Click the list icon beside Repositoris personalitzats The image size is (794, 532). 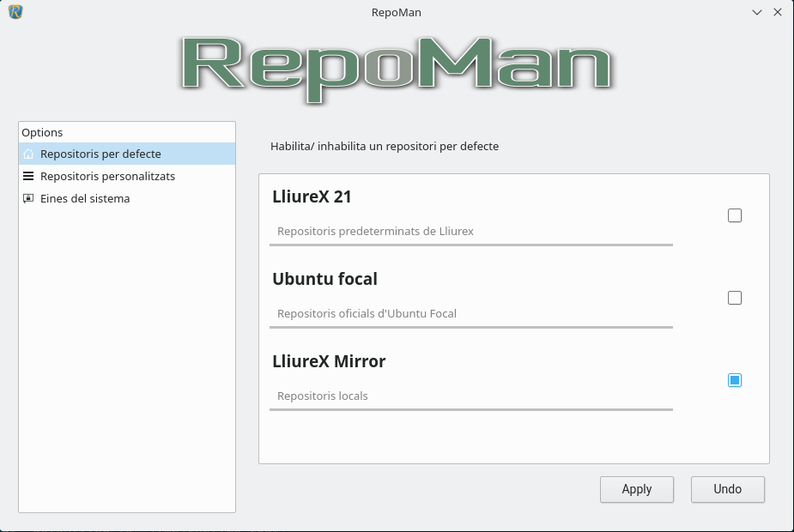click(x=28, y=176)
